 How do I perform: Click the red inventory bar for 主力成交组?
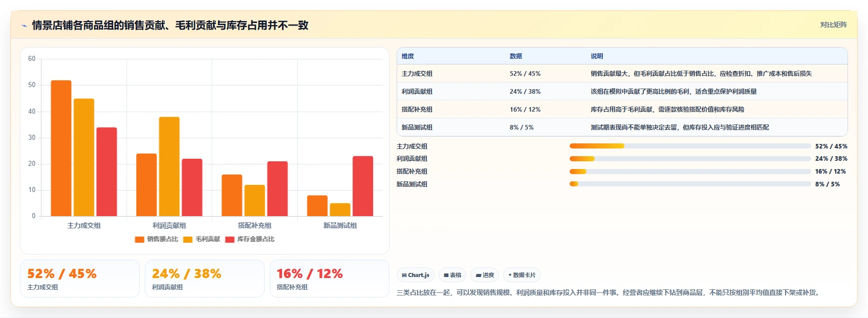[106, 172]
